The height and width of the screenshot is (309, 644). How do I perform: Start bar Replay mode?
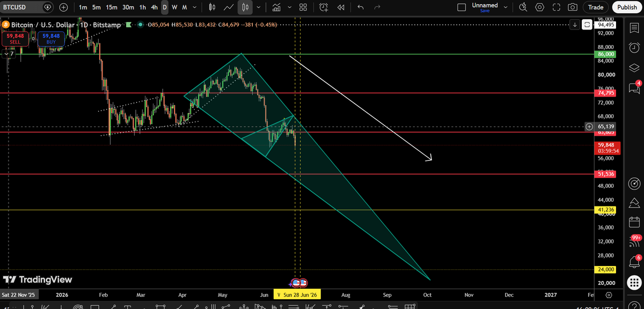340,8
